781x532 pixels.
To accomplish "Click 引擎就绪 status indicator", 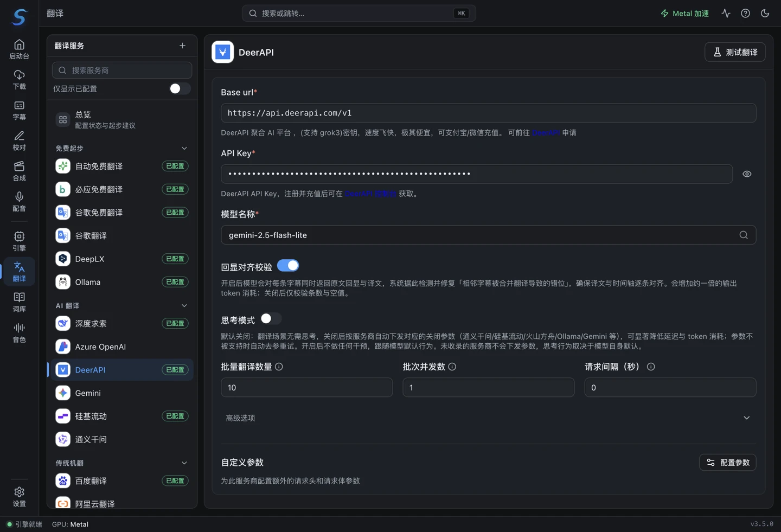I will 24,524.
